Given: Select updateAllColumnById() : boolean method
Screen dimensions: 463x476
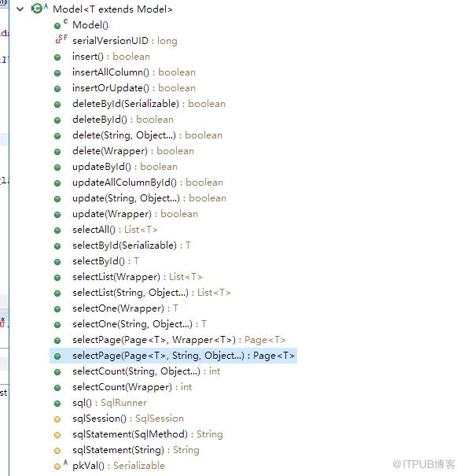Looking at the screenshot, I should [148, 183].
